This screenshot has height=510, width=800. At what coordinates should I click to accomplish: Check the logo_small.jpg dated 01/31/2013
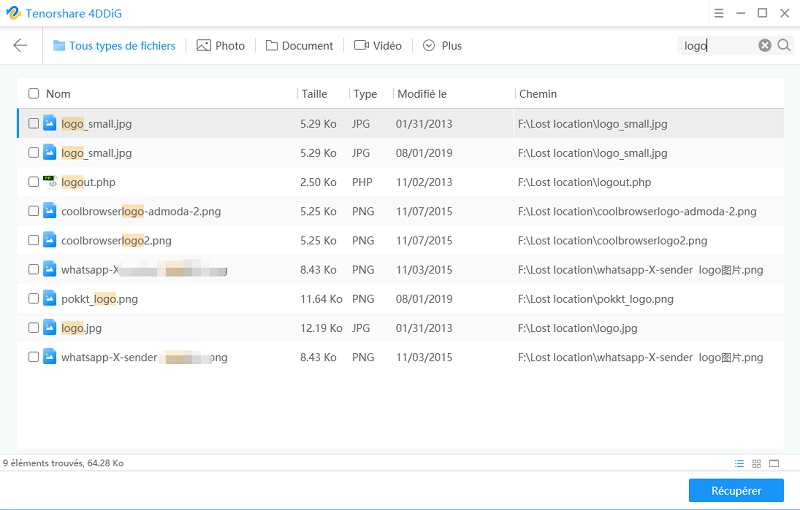[x=34, y=123]
